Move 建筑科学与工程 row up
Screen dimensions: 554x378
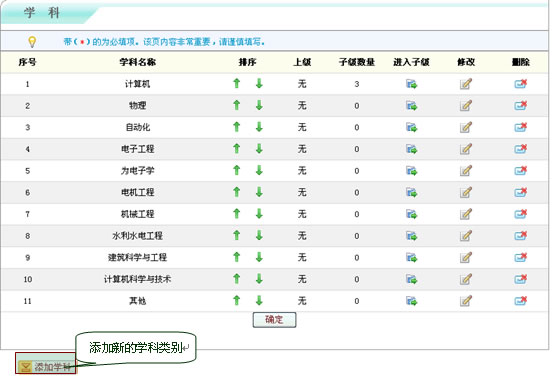click(237, 257)
